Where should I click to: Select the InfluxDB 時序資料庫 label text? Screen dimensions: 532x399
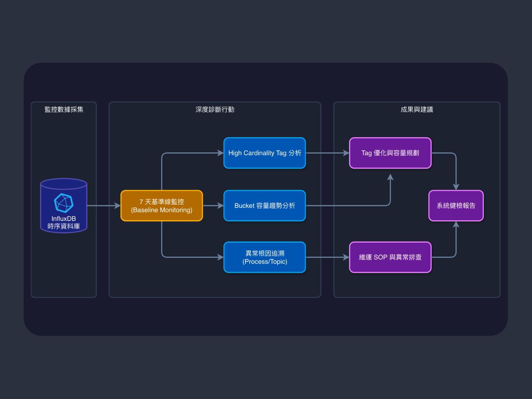(64, 222)
